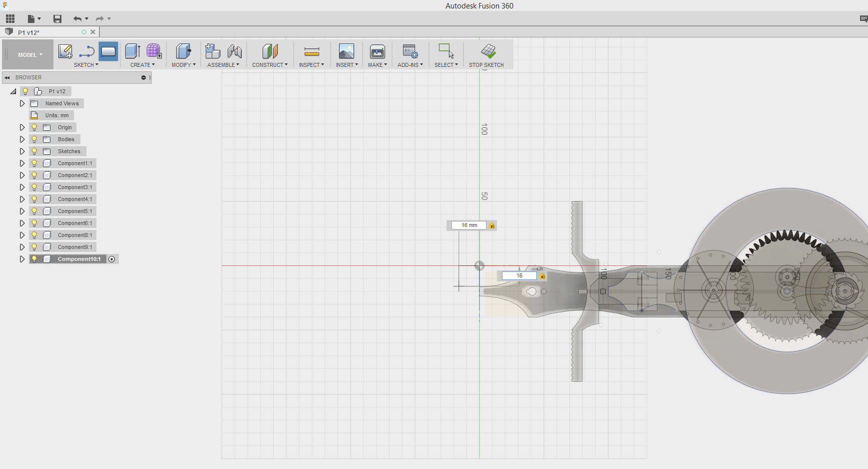Toggle the Component10:1 activate radio button
Screen dimensions: 868x469
(x=112, y=259)
